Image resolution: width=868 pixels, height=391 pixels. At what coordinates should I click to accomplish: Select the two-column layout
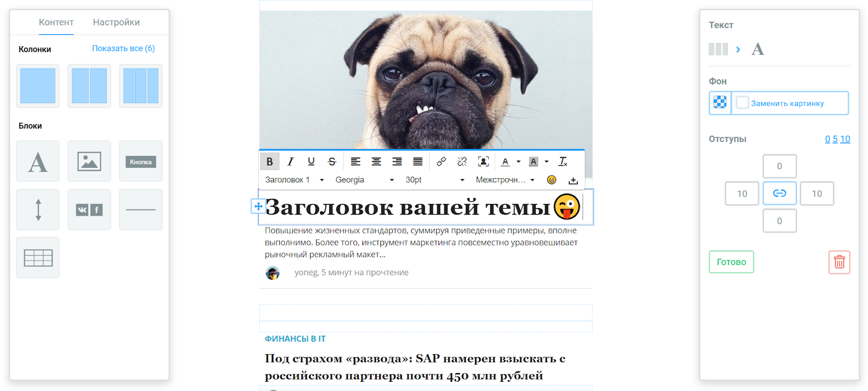coord(89,86)
